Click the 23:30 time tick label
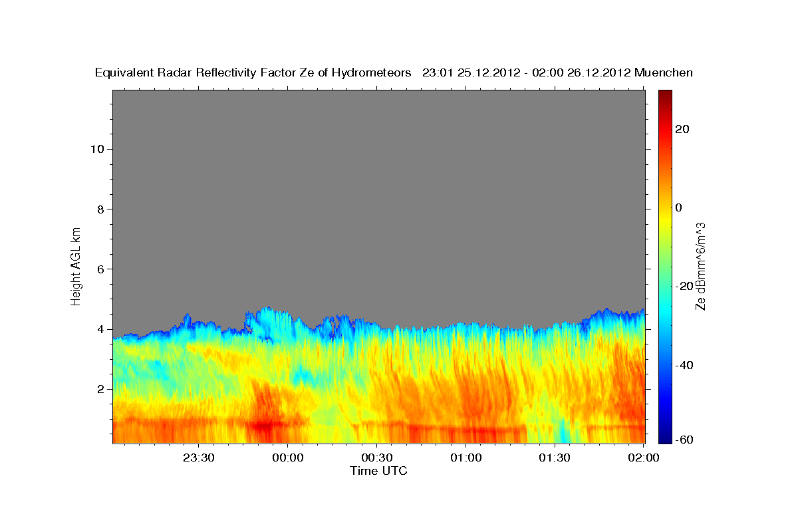The width and height of the screenshot is (798, 532). click(199, 458)
